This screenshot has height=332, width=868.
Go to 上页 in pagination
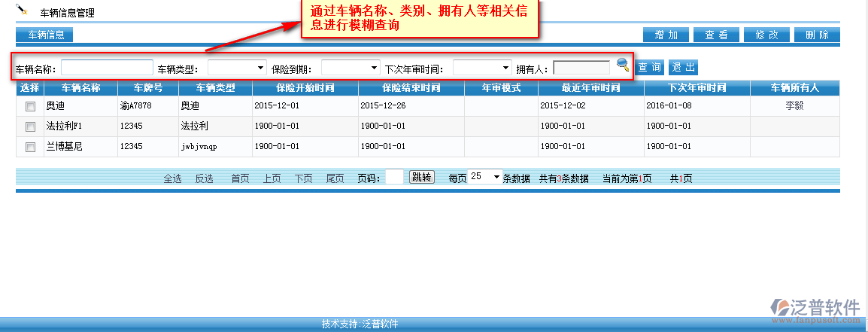(x=272, y=178)
